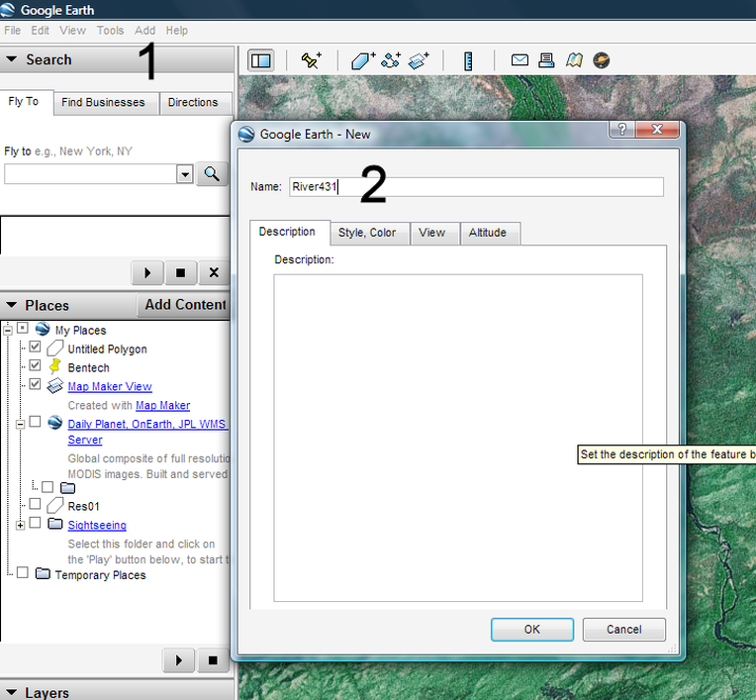Click the Add Content button
The image size is (756, 700).
[185, 305]
